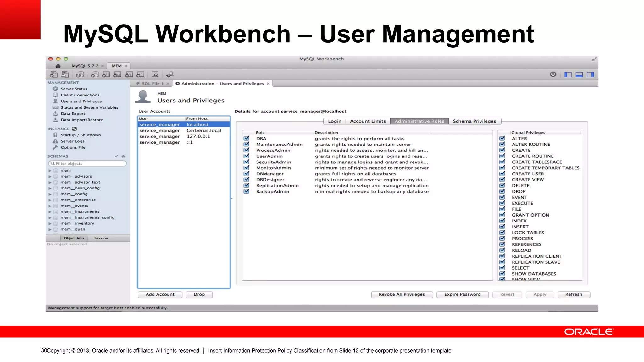Select service_manager at 127.0.0.1 account
Image resolution: width=644 pixels, height=362 pixels.
(184, 136)
